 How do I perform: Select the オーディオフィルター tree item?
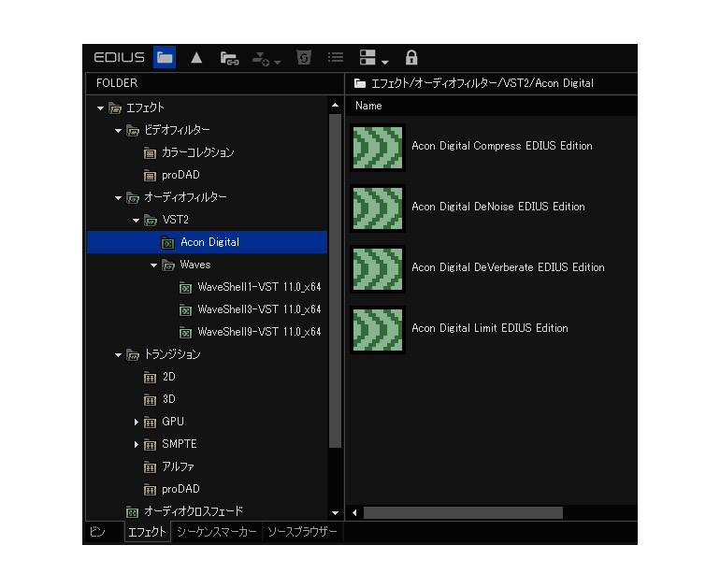185,197
